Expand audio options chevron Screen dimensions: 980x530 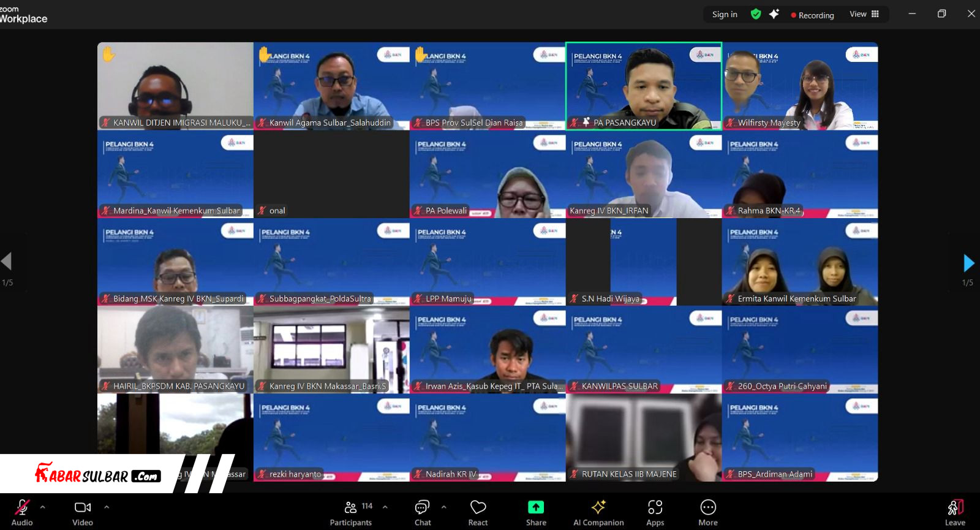point(43,507)
